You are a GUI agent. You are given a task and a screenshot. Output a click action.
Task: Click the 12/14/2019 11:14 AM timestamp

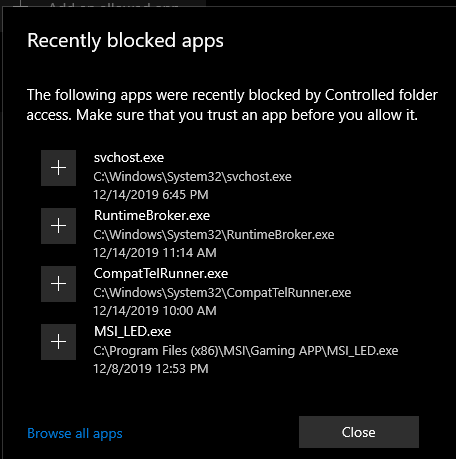155,253
